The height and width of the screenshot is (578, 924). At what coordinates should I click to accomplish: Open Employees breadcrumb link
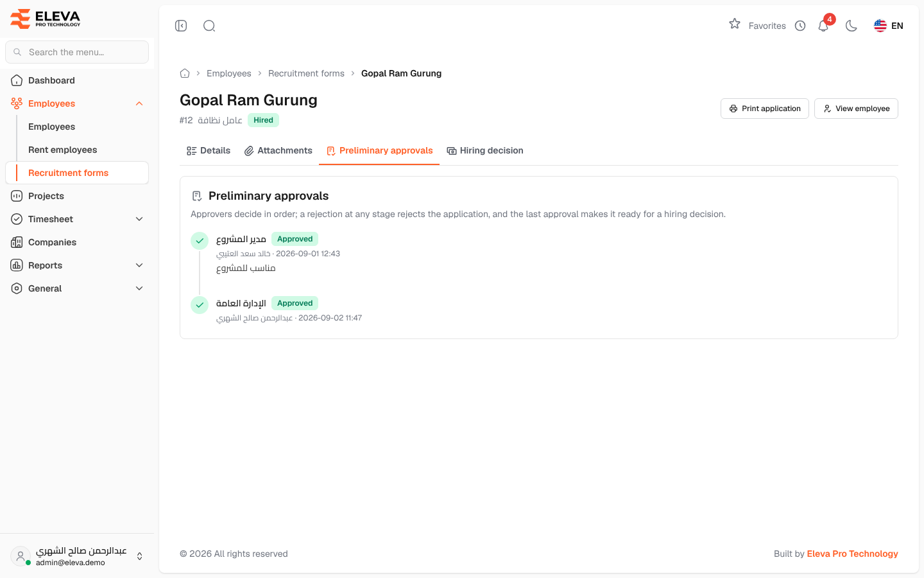pyautogui.click(x=229, y=73)
